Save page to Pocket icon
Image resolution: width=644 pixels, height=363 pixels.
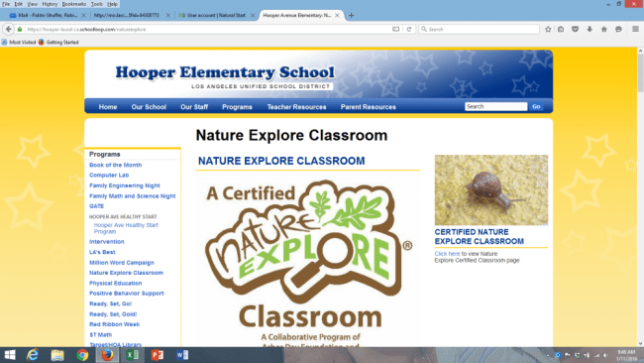pyautogui.click(x=575, y=29)
